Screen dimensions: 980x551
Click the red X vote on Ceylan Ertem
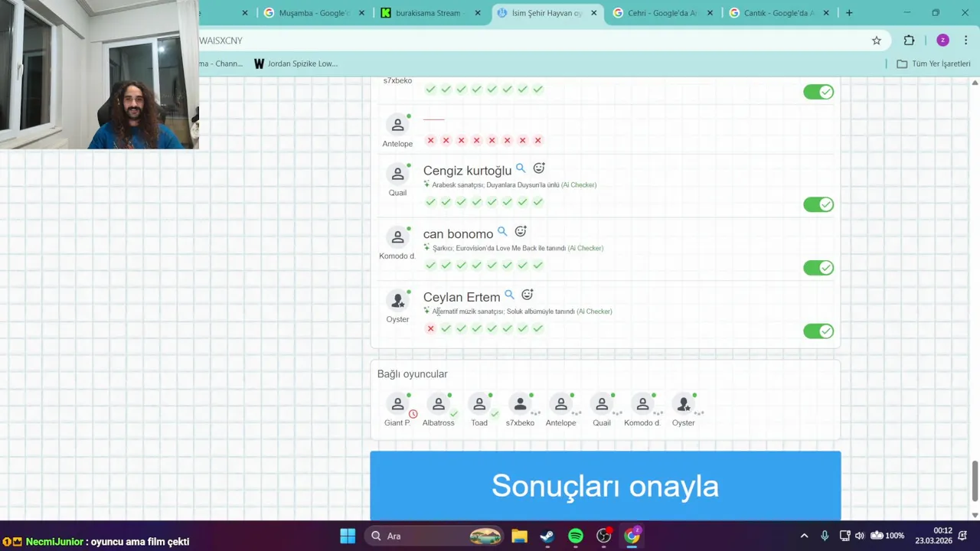point(430,328)
